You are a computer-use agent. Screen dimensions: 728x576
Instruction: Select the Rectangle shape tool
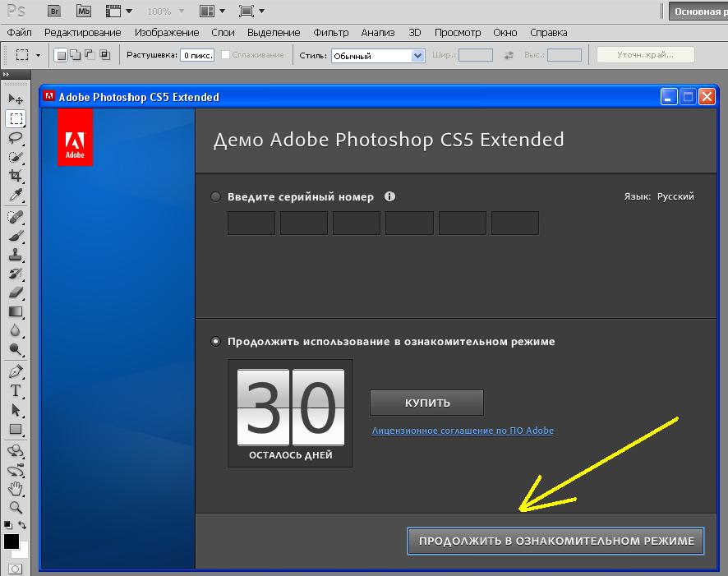tap(16, 429)
